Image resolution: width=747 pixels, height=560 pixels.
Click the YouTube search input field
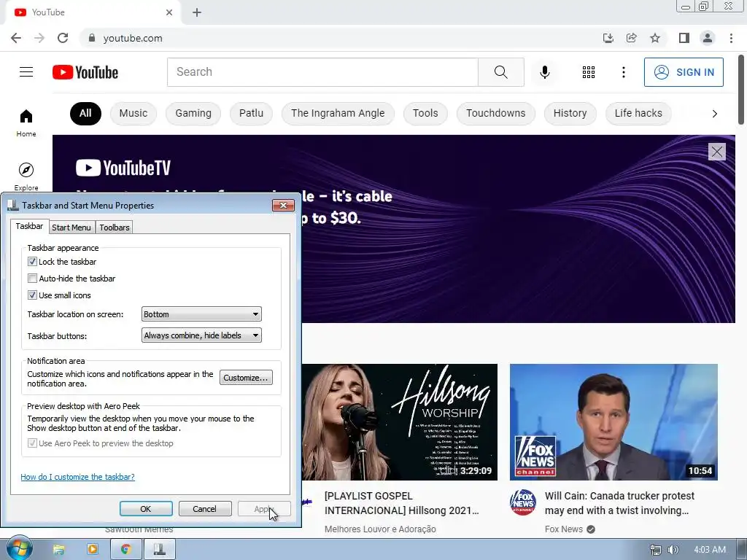pos(322,72)
